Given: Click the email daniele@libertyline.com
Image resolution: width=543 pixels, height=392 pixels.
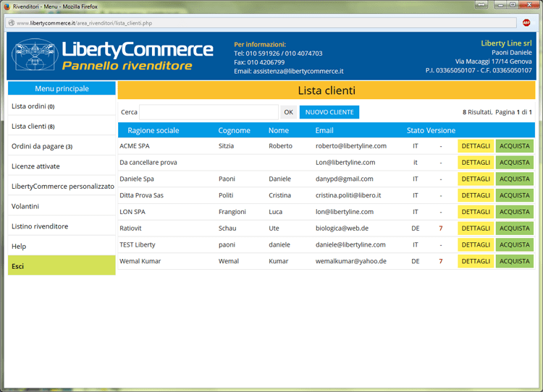Looking at the screenshot, I should pos(350,244).
